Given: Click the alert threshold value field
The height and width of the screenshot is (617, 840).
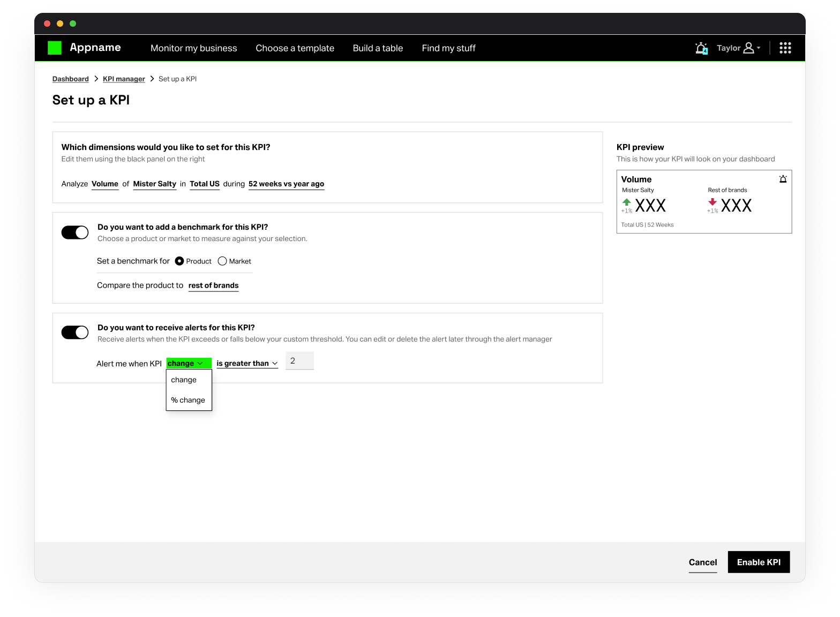Looking at the screenshot, I should coord(299,361).
